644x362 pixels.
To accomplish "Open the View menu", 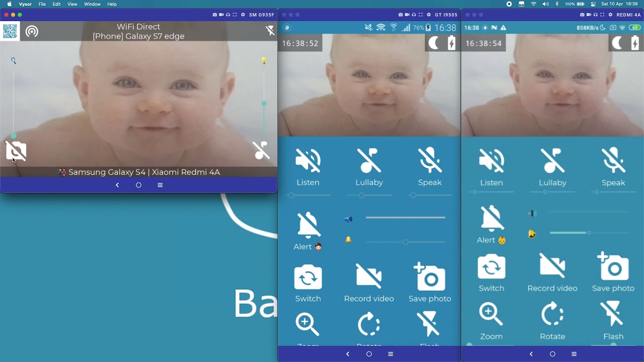I will coord(72,4).
